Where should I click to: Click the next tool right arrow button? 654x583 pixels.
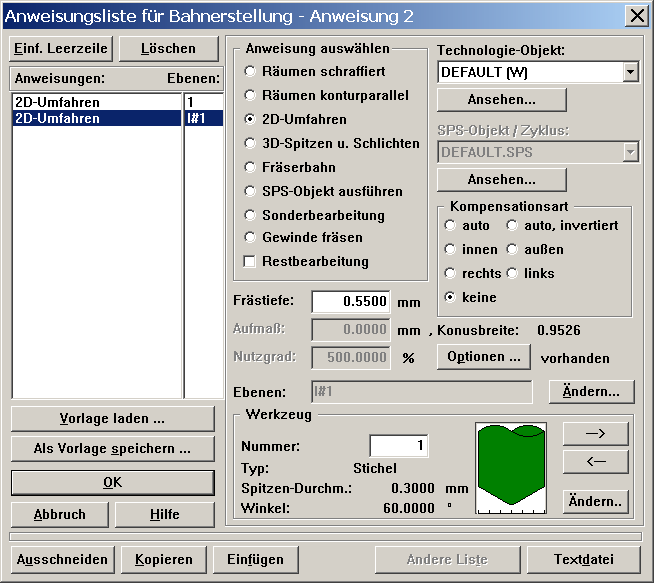click(595, 433)
